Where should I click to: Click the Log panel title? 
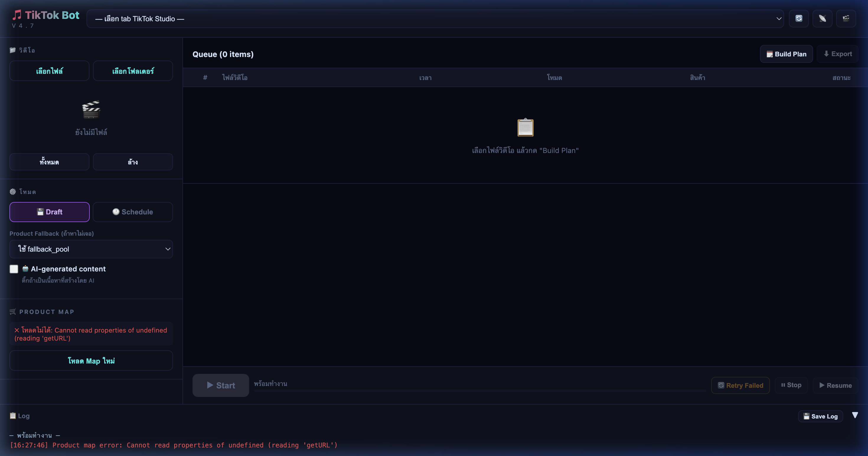(x=19, y=416)
